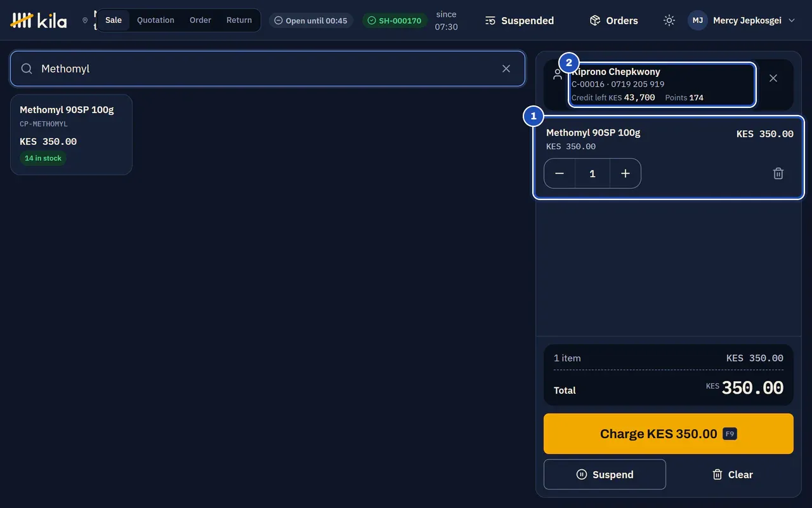This screenshot has height=508, width=812.
Task: Open the Orders page
Action: click(x=613, y=20)
